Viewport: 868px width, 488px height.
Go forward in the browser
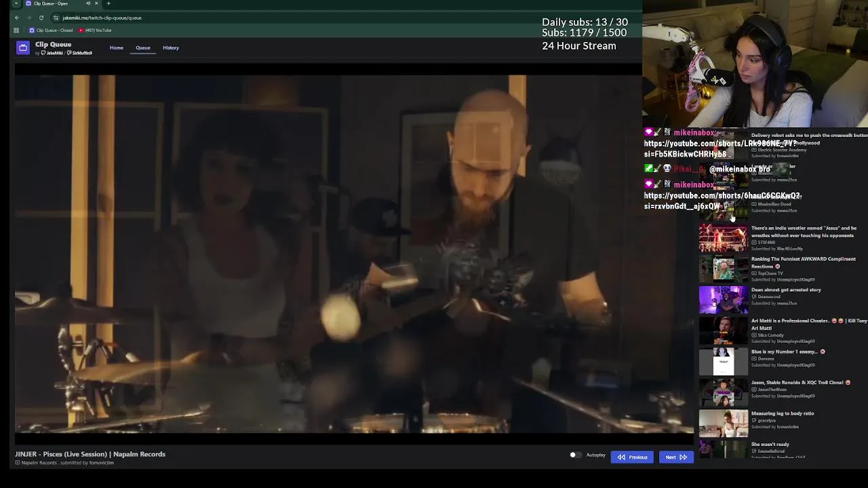pos(29,18)
